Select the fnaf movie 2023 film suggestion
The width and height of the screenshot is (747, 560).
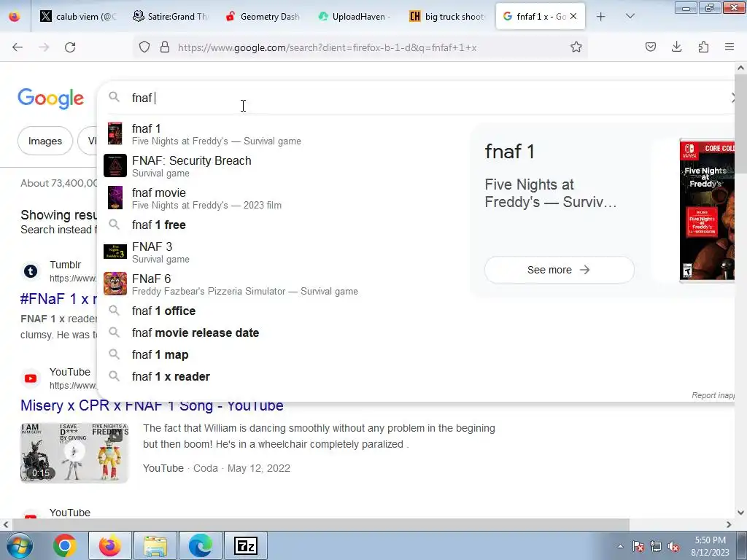pyautogui.click(x=285, y=198)
